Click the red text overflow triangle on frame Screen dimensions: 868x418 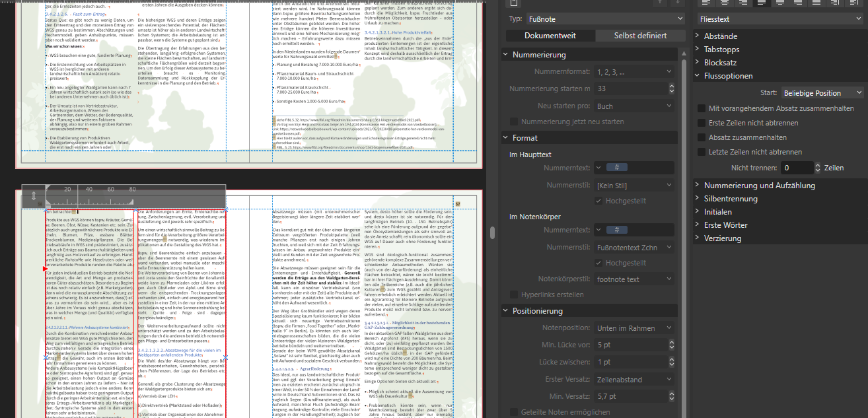coord(45,269)
